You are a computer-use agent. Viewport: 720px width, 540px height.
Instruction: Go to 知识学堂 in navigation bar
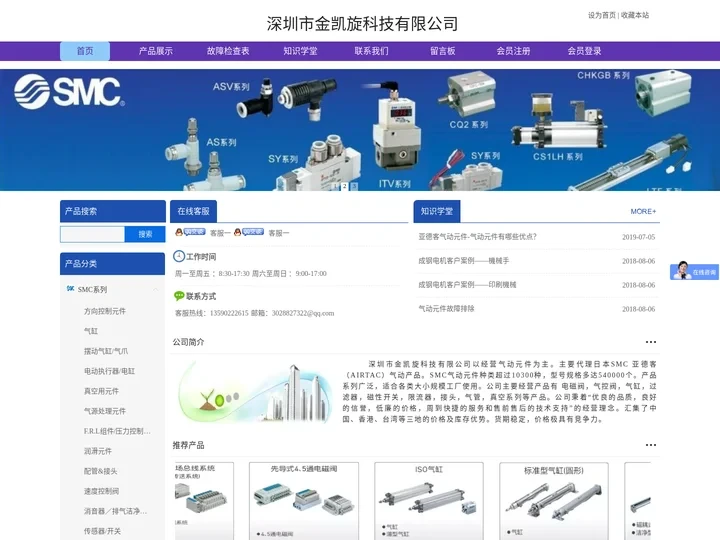coord(300,51)
